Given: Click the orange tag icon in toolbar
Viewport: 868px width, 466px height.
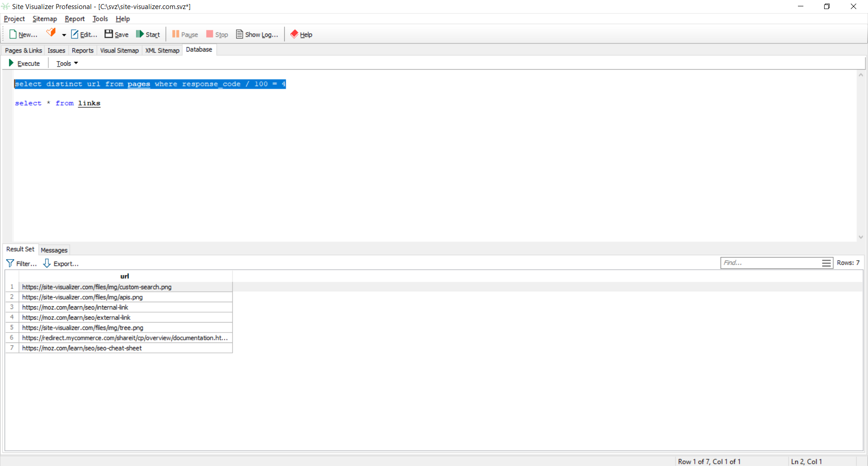Looking at the screenshot, I should point(51,33).
